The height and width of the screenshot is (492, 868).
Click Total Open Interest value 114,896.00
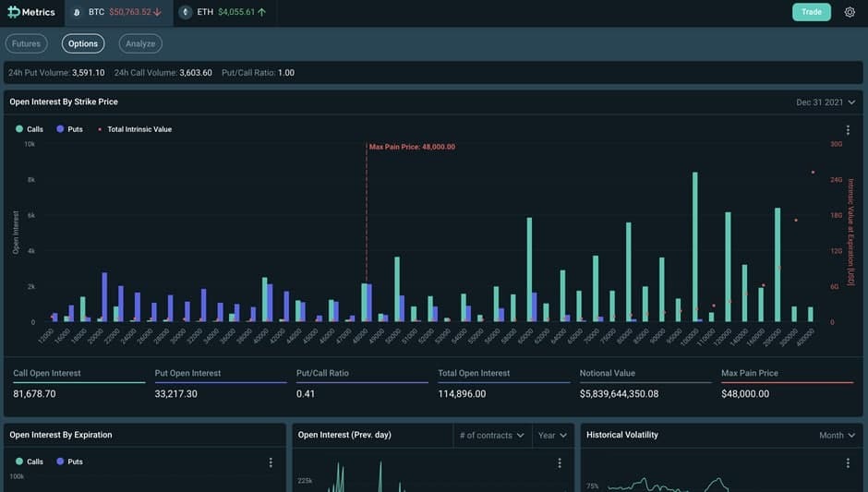coord(463,394)
